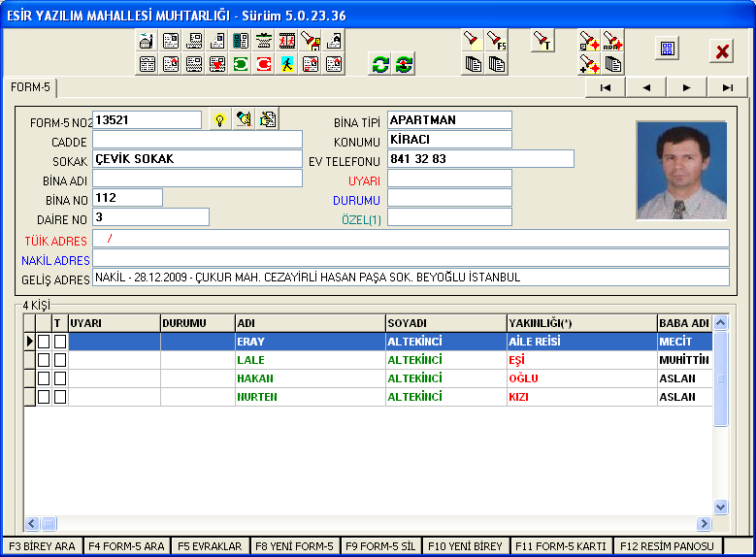756x557 pixels.
Task: Click the red X exit icon
Action: 722,51
